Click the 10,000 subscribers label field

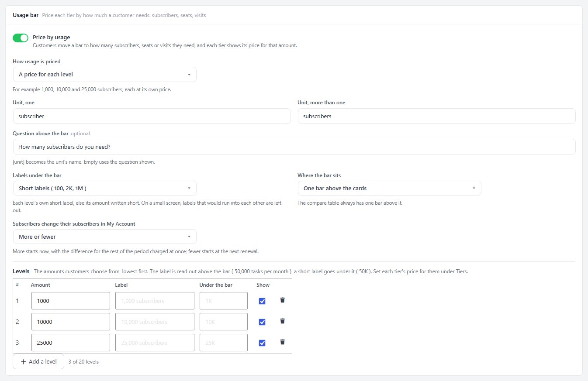155,322
